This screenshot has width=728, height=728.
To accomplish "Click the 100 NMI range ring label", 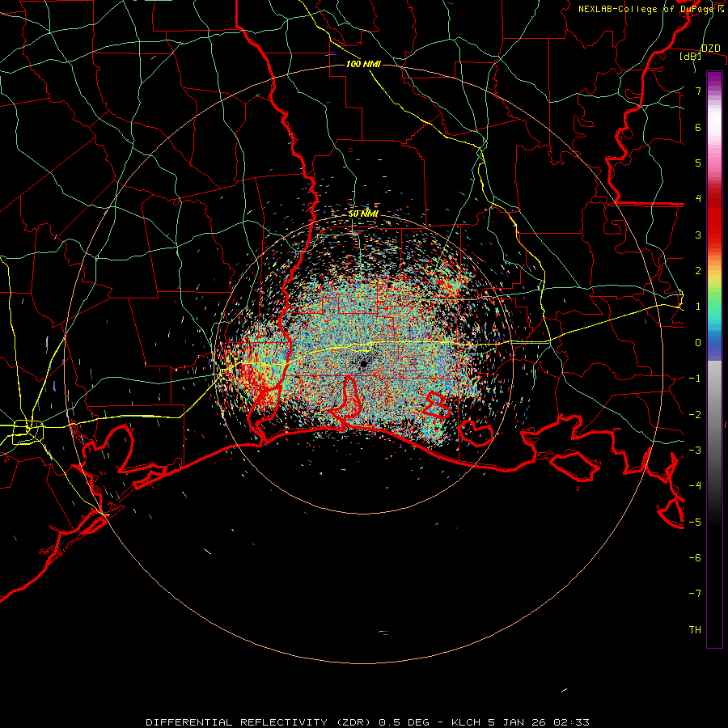I will (363, 64).
